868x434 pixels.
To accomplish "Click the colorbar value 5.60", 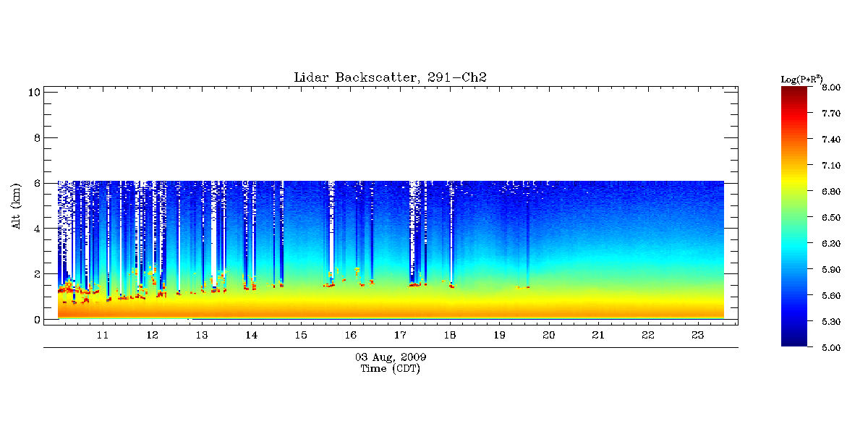I will (831, 296).
